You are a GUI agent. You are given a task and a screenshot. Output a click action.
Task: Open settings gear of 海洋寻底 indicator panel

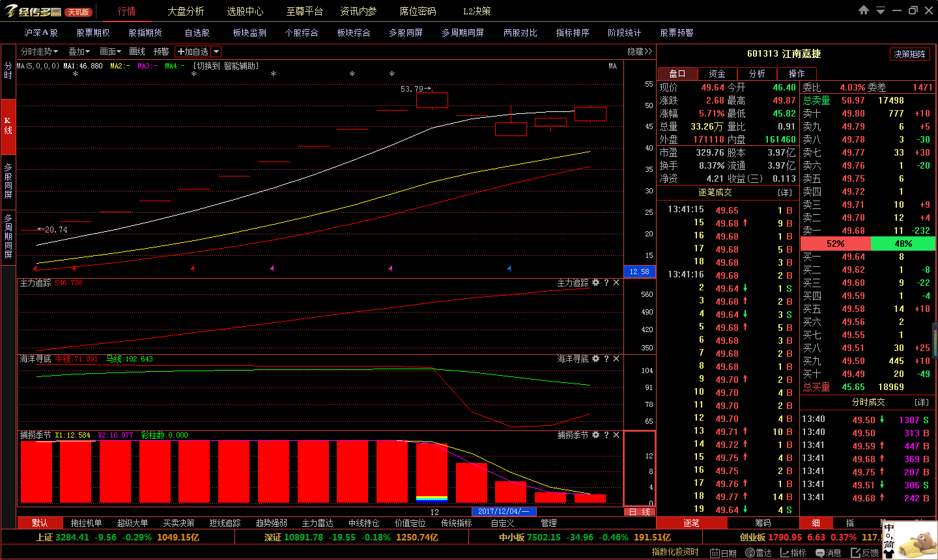[595, 359]
